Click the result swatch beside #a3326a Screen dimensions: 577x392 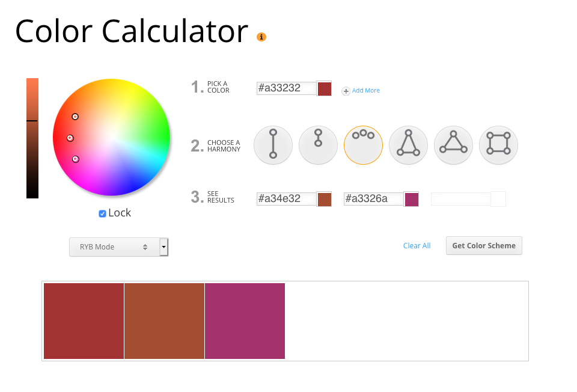tap(412, 199)
